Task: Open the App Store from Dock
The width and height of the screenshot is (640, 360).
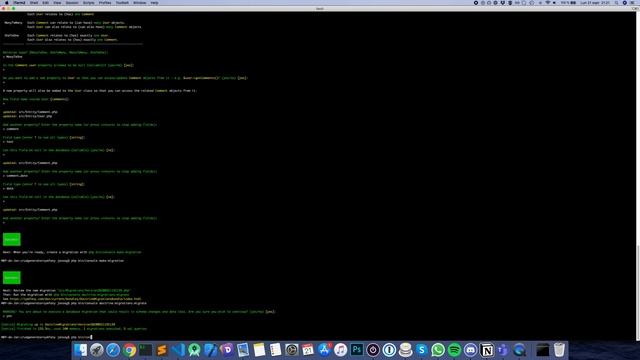Action: pos(324,350)
